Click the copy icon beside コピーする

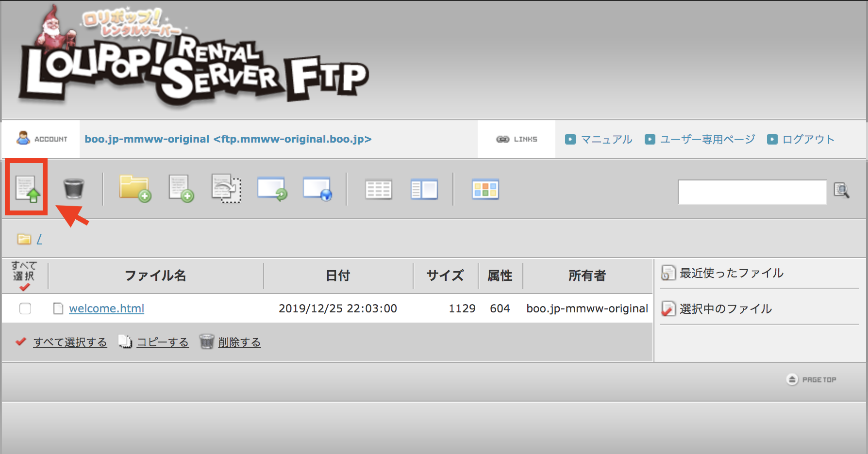pyautogui.click(x=125, y=342)
